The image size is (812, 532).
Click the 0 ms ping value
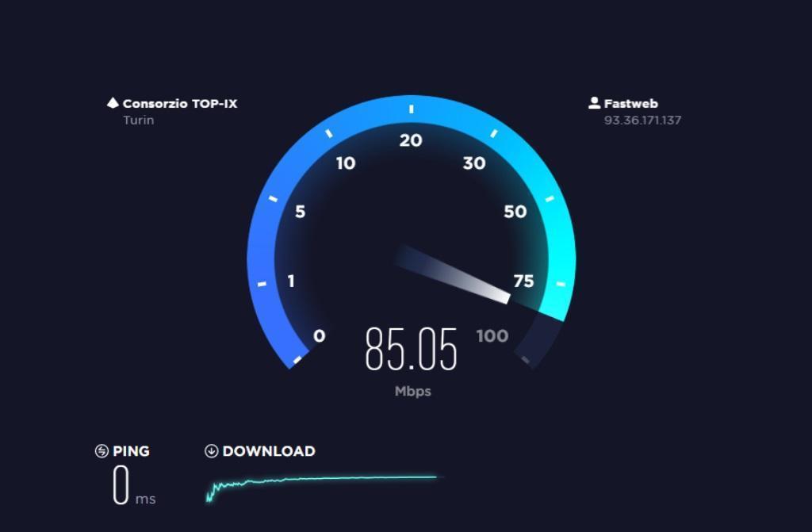tap(133, 485)
